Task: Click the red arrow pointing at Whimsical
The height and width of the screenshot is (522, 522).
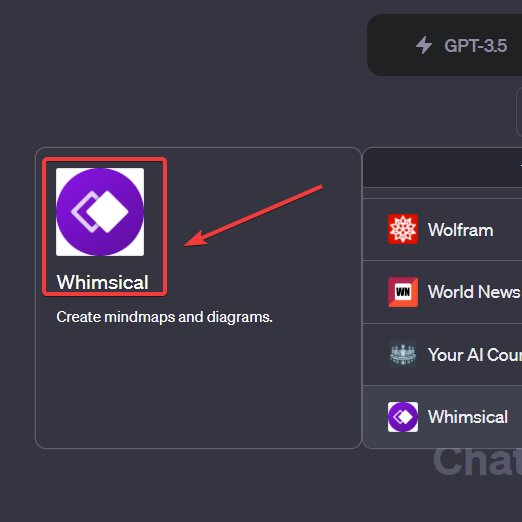Action: [253, 216]
